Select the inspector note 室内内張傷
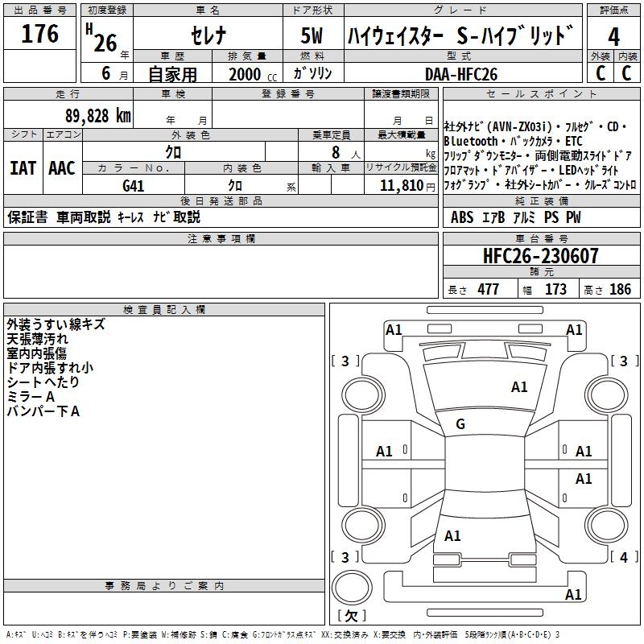 tap(36, 353)
